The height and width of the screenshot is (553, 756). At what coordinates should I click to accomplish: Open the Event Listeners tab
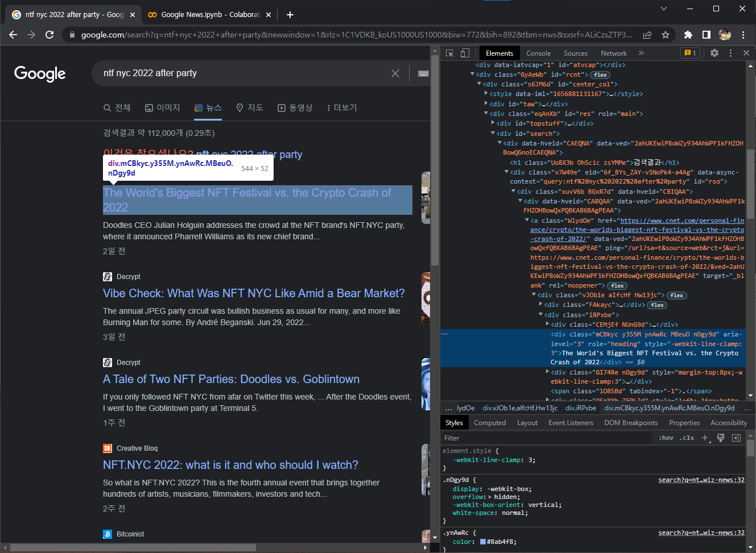[x=571, y=423]
